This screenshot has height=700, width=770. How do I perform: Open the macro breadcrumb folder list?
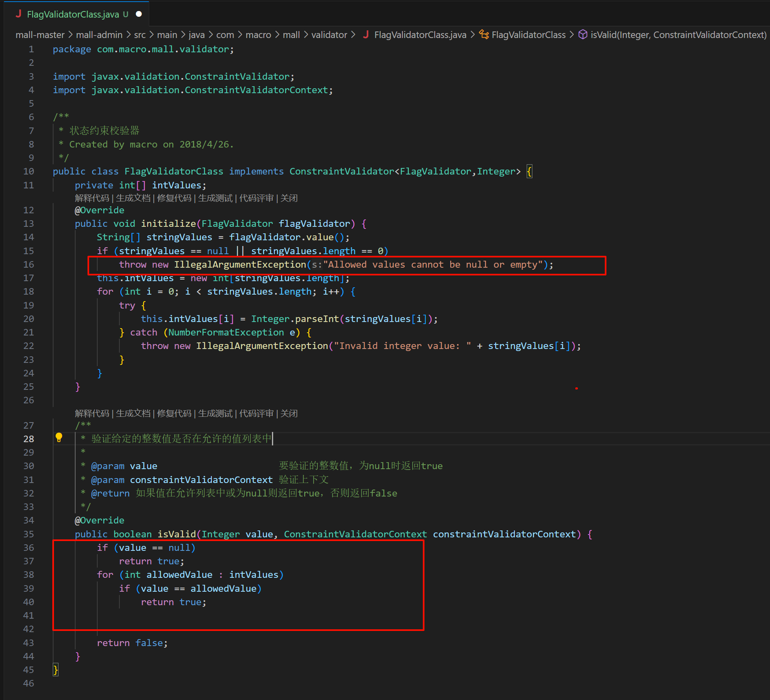[x=258, y=35]
